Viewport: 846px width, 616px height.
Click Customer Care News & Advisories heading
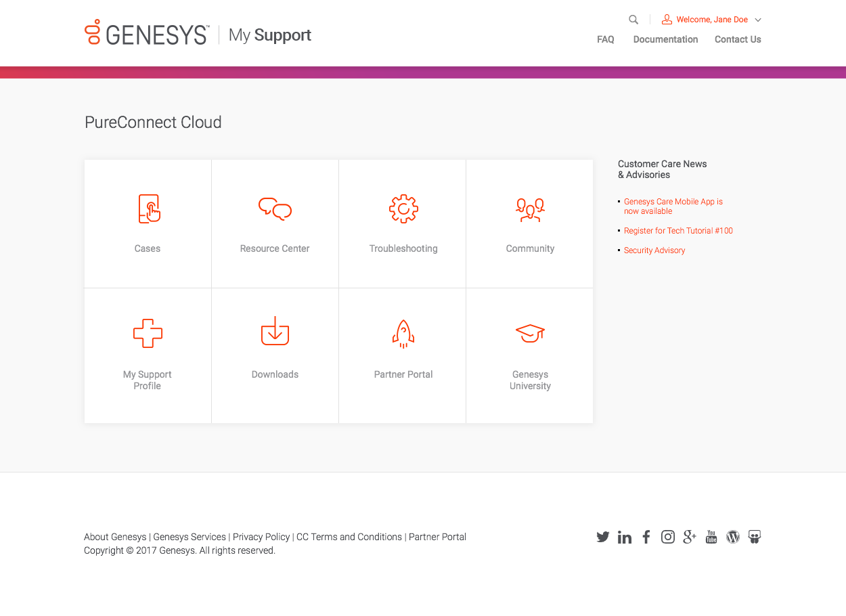pyautogui.click(x=662, y=169)
